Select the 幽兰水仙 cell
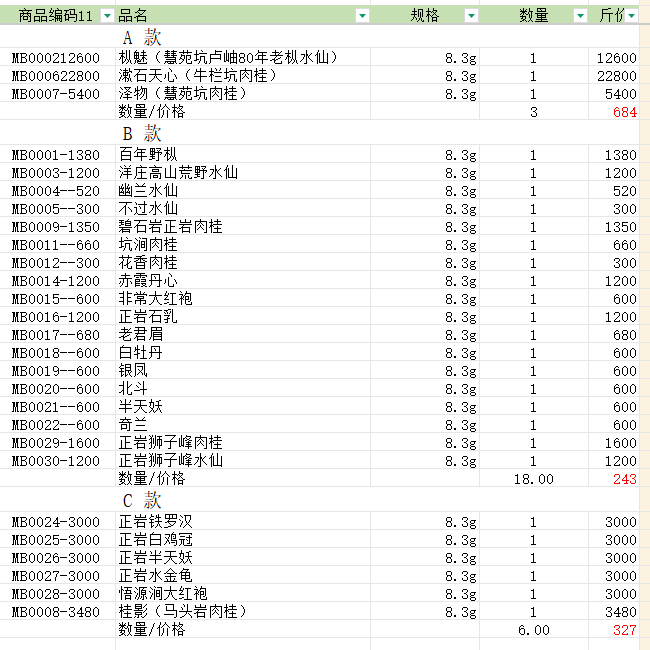The width and height of the screenshot is (650, 650). tap(243, 191)
